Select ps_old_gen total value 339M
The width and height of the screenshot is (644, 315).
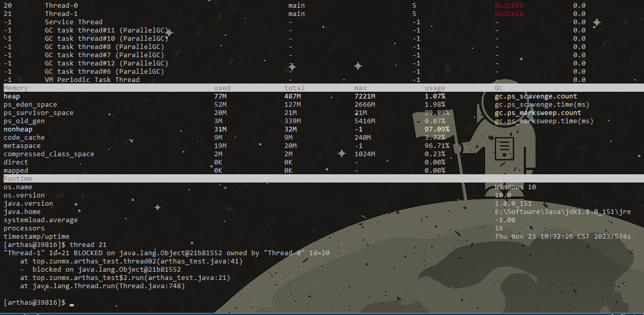293,121
